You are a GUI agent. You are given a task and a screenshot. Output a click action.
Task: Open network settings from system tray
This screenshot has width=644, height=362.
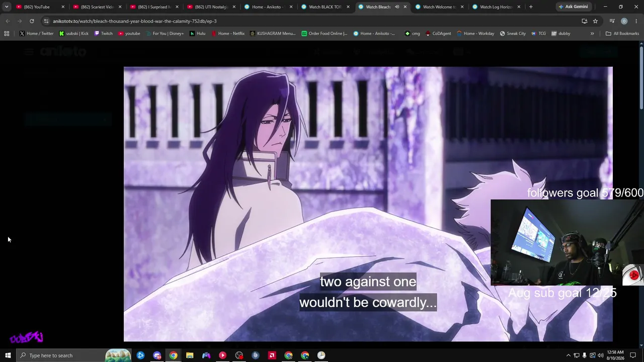coord(577,355)
